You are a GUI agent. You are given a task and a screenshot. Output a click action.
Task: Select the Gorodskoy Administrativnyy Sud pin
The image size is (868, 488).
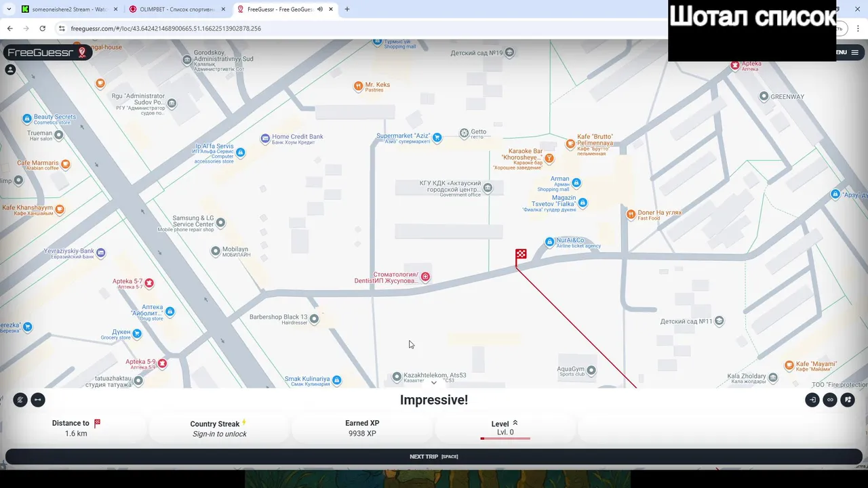click(x=187, y=60)
